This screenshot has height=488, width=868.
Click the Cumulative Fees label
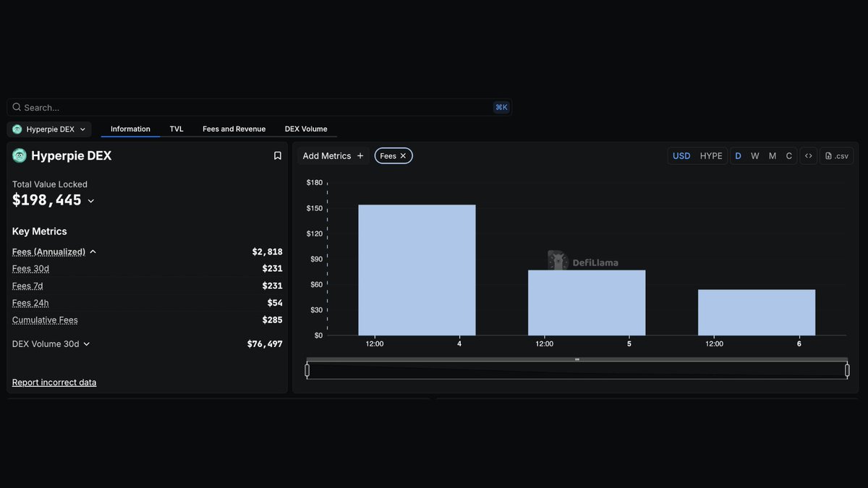45,320
